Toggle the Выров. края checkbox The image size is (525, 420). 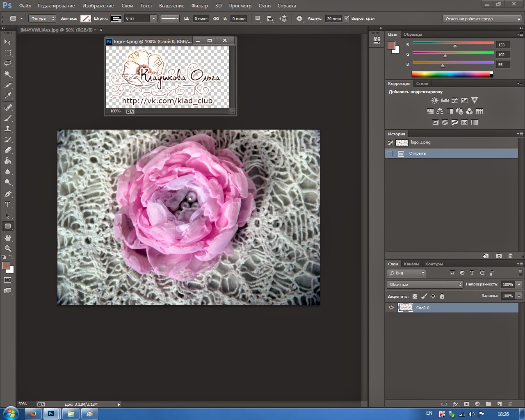[347, 18]
